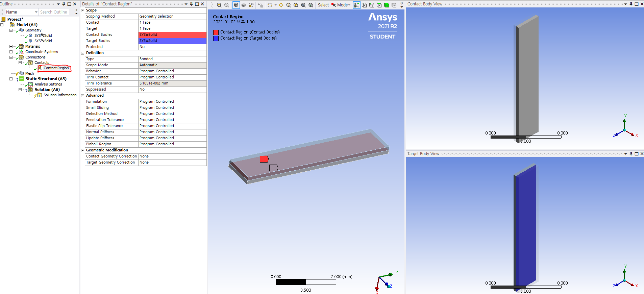Click the grayed show mesh connection icon
The image size is (644, 294).
261,5
